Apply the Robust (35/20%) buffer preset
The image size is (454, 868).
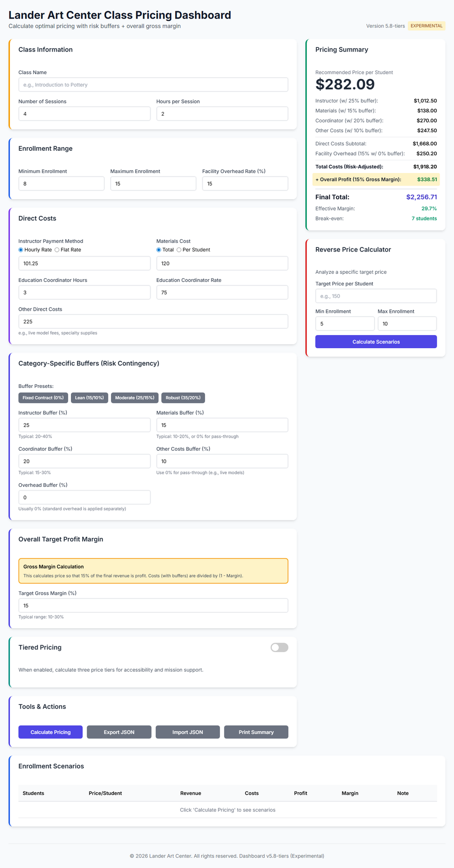click(183, 398)
